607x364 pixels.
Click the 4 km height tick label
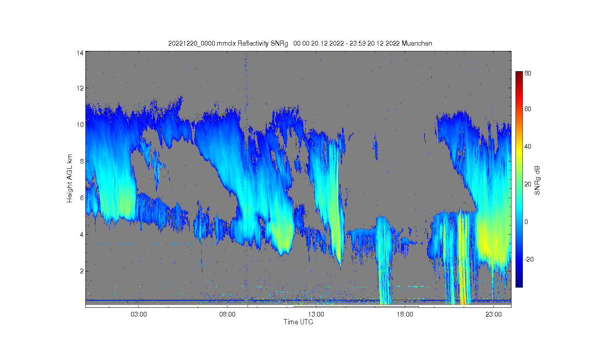coord(82,235)
